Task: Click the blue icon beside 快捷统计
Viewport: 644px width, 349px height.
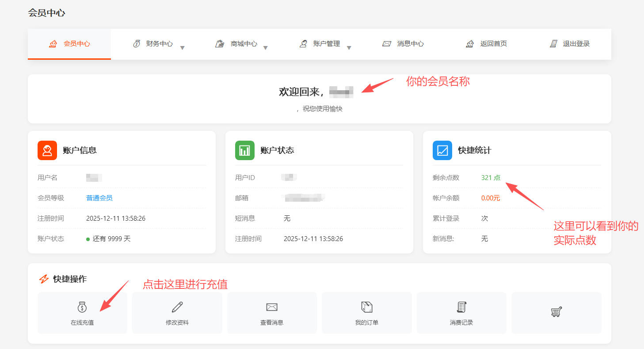Action: [442, 150]
